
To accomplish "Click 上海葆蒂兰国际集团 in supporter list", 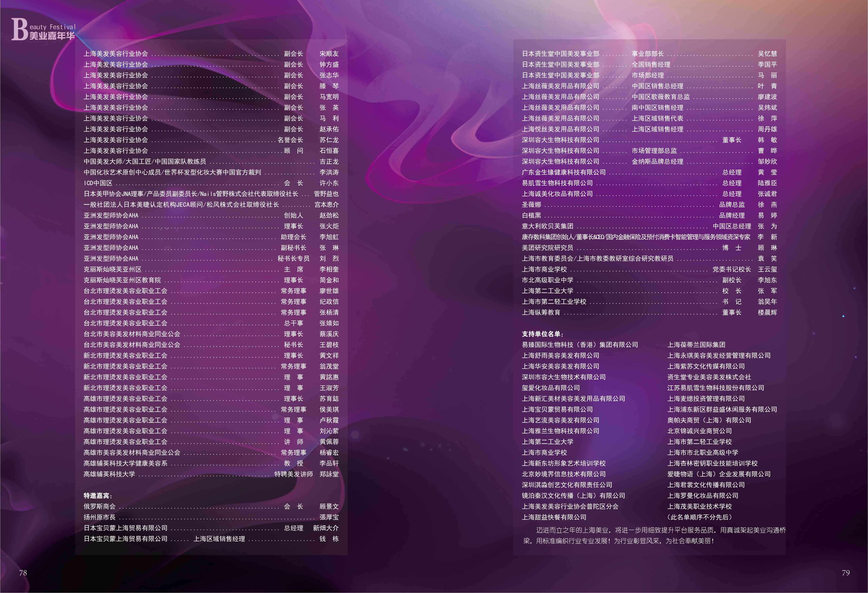I will (696, 345).
